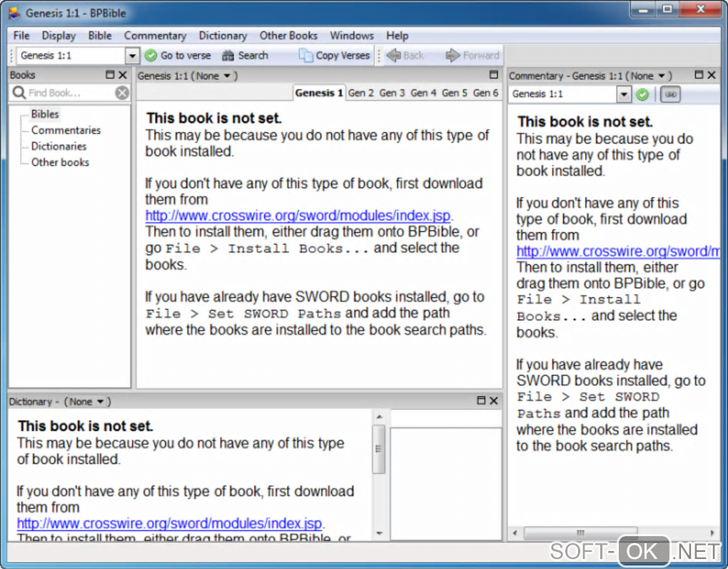Click the Find Book search field
The image size is (728, 569).
[x=70, y=93]
